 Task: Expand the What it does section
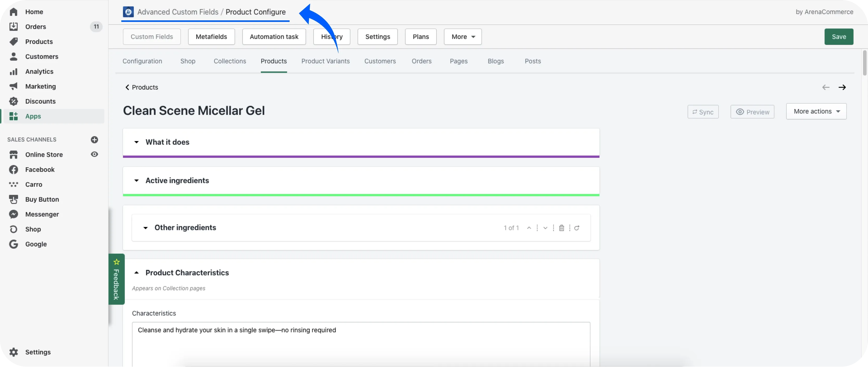coord(136,142)
